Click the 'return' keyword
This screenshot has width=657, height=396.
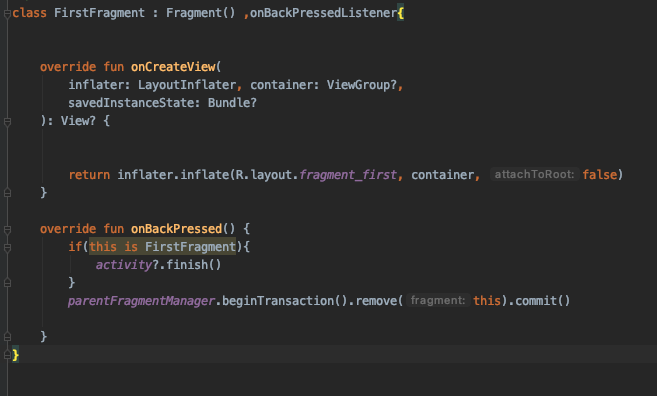tap(89, 174)
